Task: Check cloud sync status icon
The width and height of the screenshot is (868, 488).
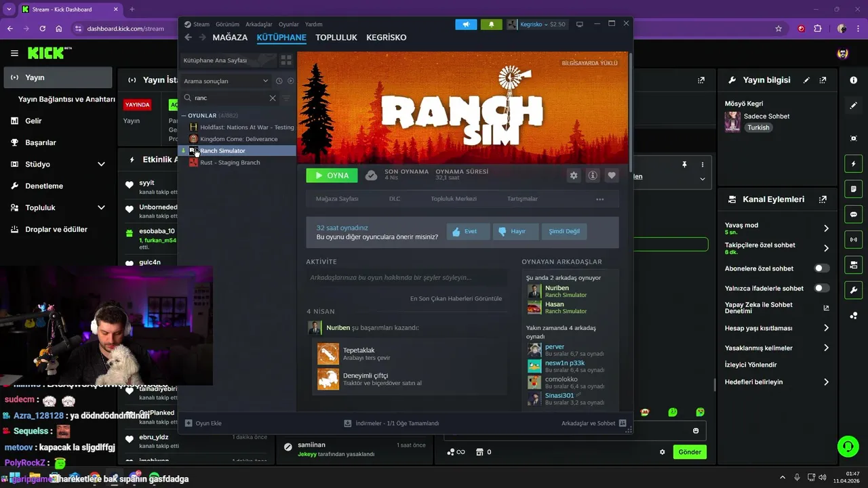Action: (x=371, y=176)
